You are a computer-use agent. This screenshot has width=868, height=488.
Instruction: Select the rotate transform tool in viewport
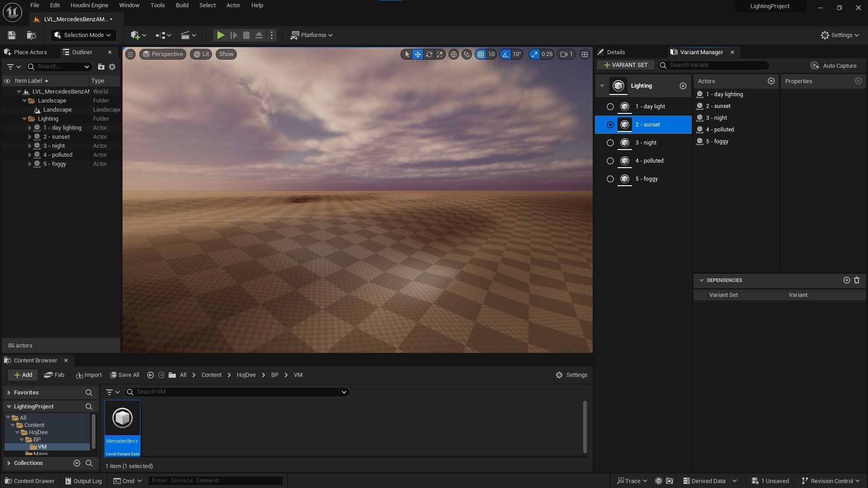[429, 54]
